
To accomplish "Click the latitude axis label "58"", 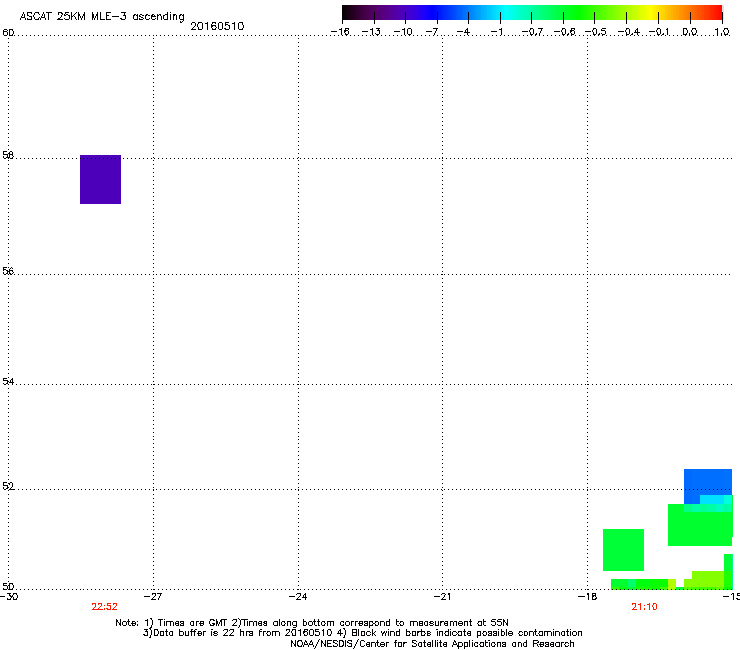I will point(8,155).
